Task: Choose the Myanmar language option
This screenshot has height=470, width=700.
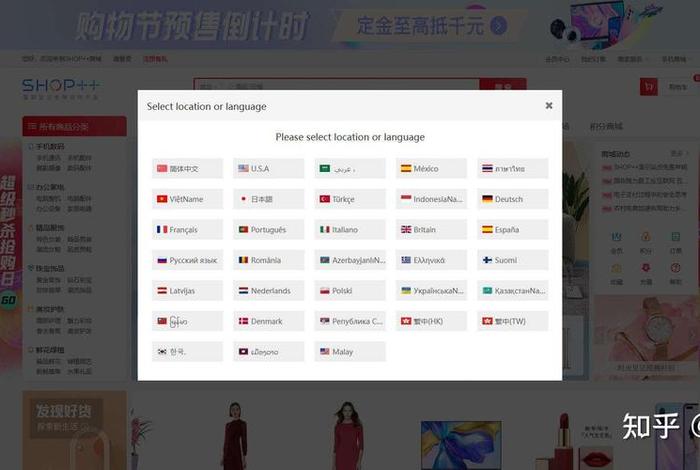Action: coord(187,321)
